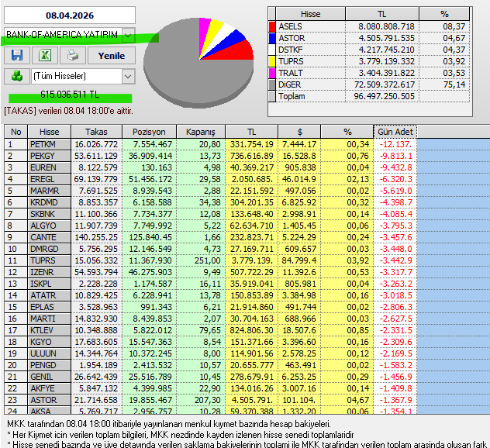The width and height of the screenshot is (490, 448).
Task: Click the gray DiGER color swatch
Action: click(272, 84)
